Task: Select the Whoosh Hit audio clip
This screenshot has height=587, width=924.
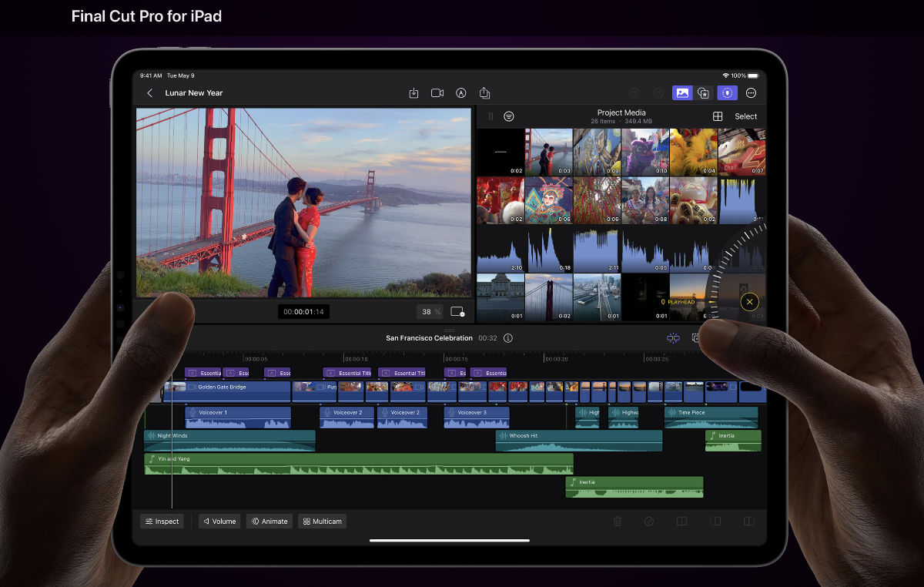Action: point(579,441)
